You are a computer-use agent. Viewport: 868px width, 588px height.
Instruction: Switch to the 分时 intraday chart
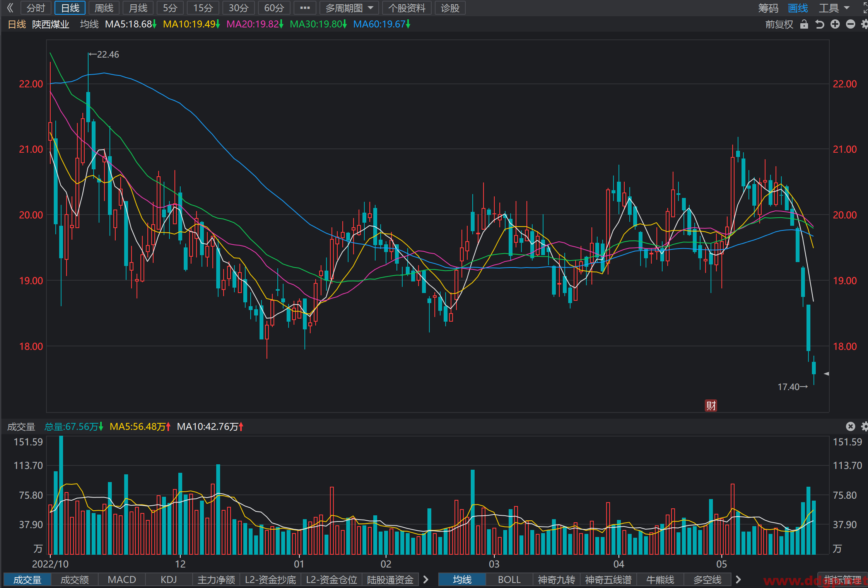click(x=36, y=8)
